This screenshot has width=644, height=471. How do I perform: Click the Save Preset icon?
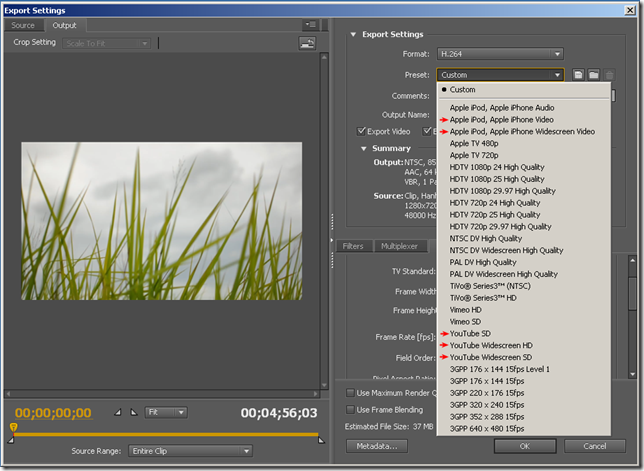coord(579,75)
